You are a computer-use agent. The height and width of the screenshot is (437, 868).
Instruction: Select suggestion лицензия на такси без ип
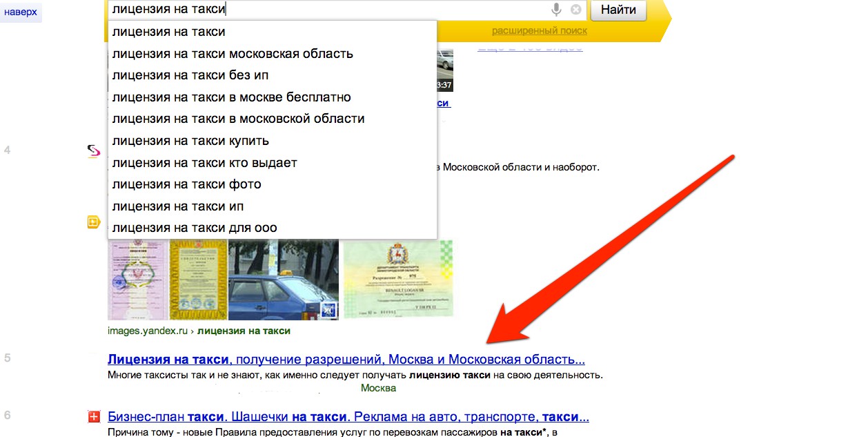click(273, 75)
